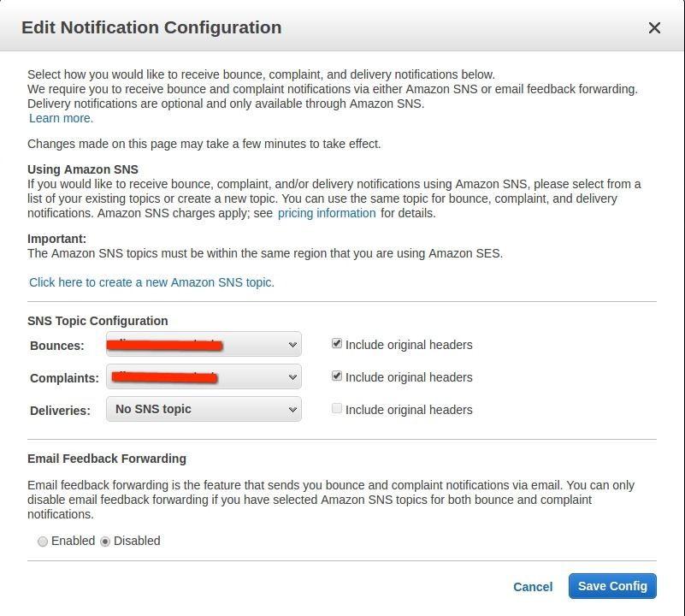Click the 'Important:' label text
Image resolution: width=685 pixels, height=616 pixels.
pyautogui.click(x=56, y=239)
